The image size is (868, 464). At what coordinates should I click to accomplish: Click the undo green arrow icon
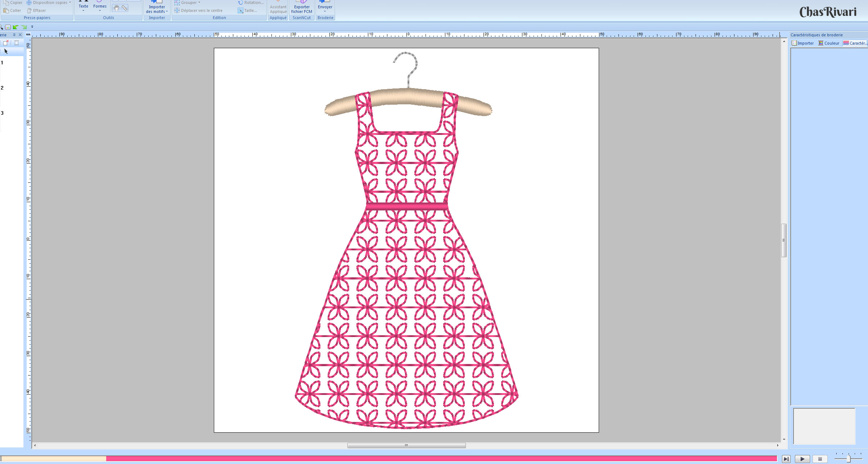[15, 27]
